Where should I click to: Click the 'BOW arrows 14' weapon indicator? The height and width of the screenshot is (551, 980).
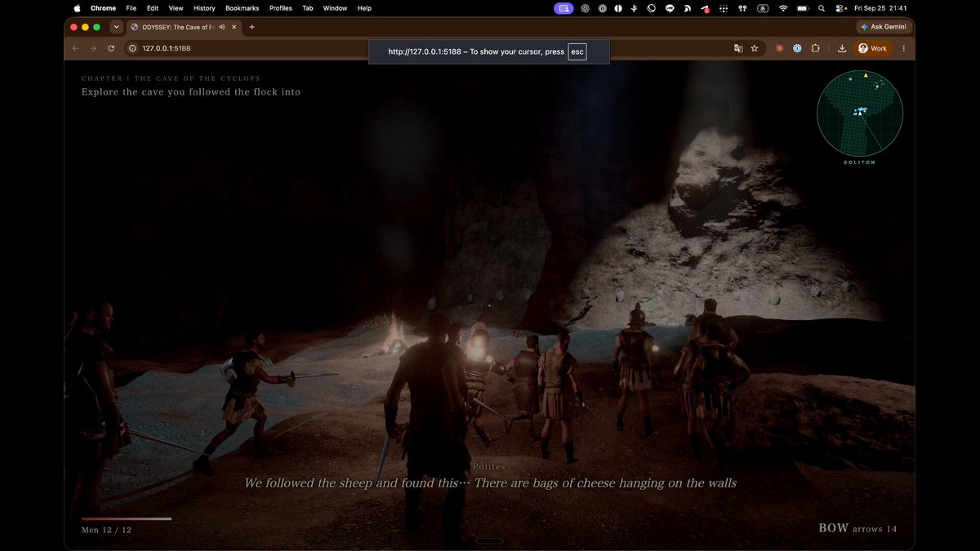click(857, 528)
